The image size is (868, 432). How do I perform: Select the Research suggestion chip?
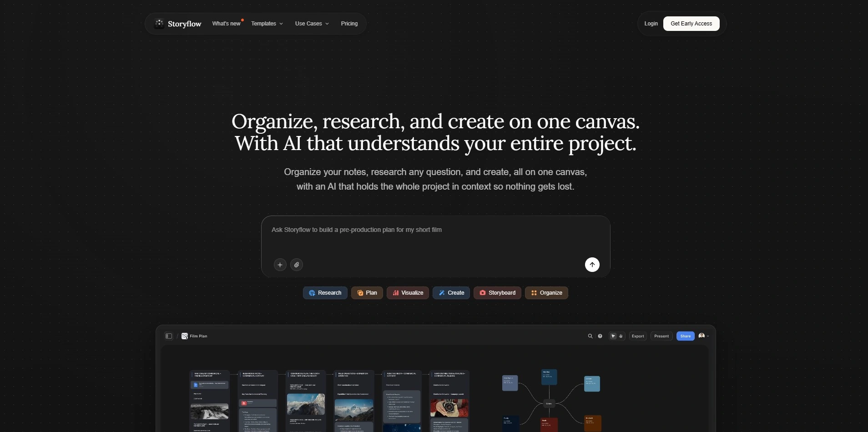pos(325,293)
